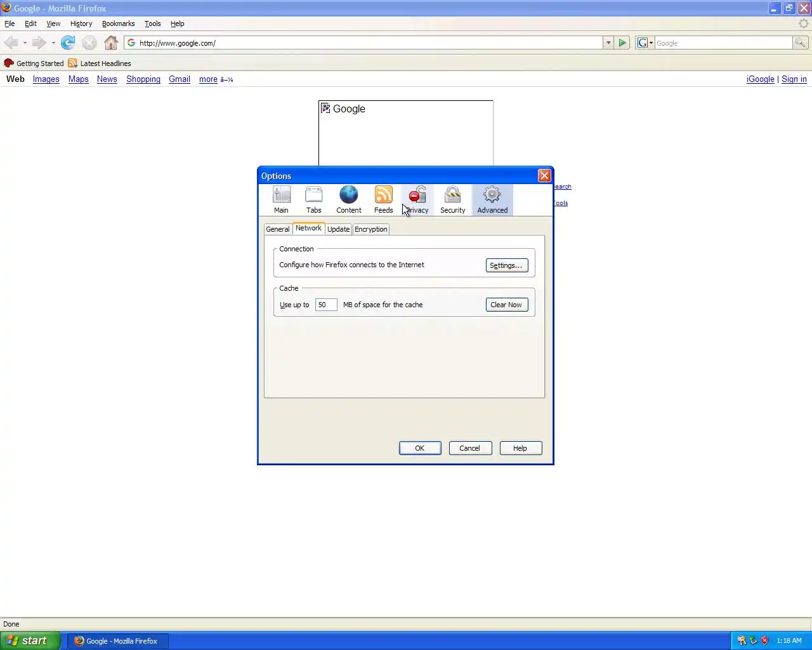Click the Getting Started bookmark

pos(34,63)
